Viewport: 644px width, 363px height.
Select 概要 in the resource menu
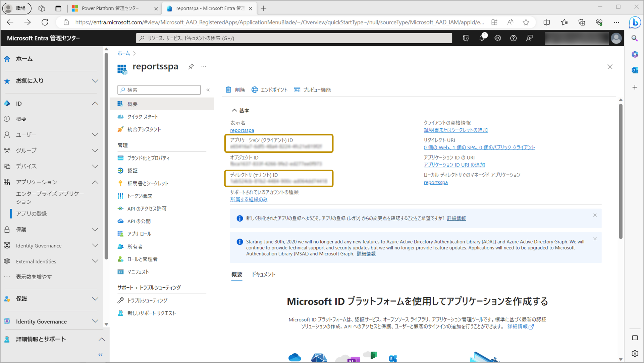pyautogui.click(x=162, y=104)
